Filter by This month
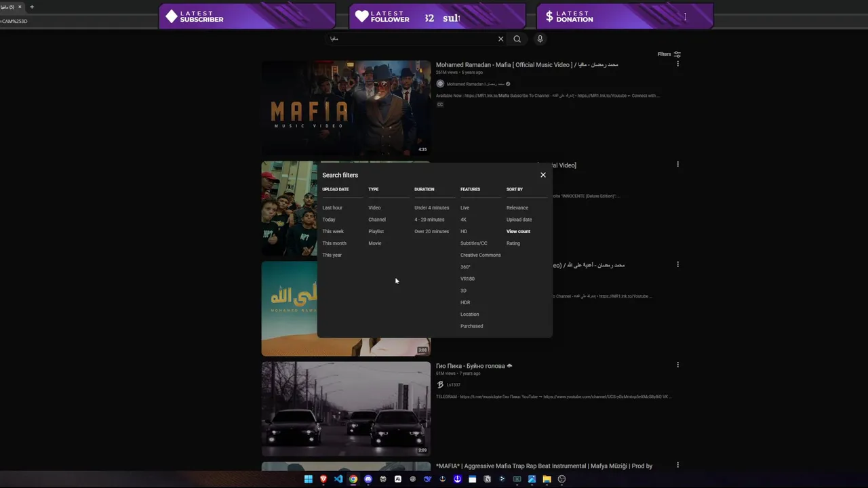This screenshot has width=868, height=488. point(334,243)
